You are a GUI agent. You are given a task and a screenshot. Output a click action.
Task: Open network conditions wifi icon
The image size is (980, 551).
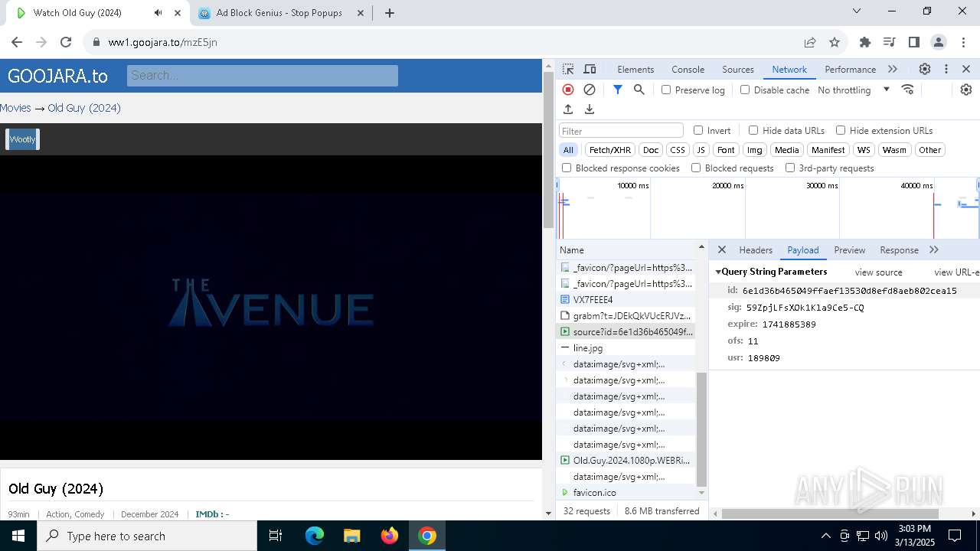point(908,90)
